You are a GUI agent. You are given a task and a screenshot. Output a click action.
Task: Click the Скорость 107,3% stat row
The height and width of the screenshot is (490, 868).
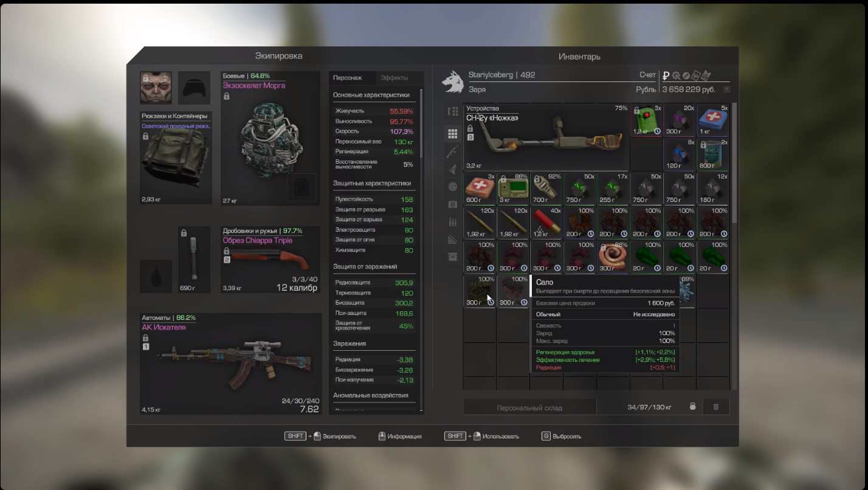pyautogui.click(x=374, y=131)
